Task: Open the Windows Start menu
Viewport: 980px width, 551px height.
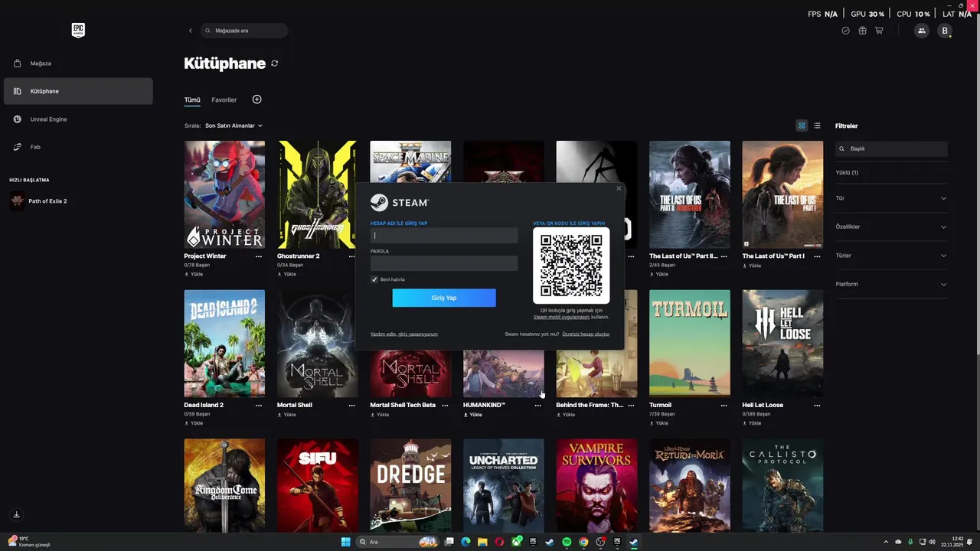Action: 346,542
